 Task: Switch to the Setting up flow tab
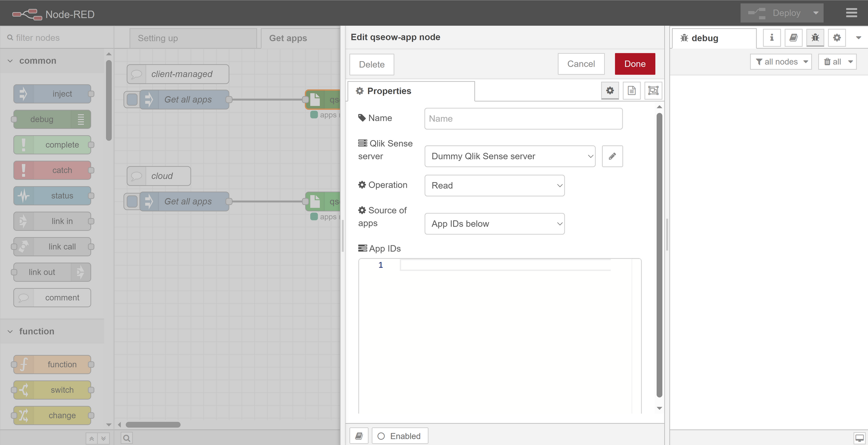pos(193,38)
